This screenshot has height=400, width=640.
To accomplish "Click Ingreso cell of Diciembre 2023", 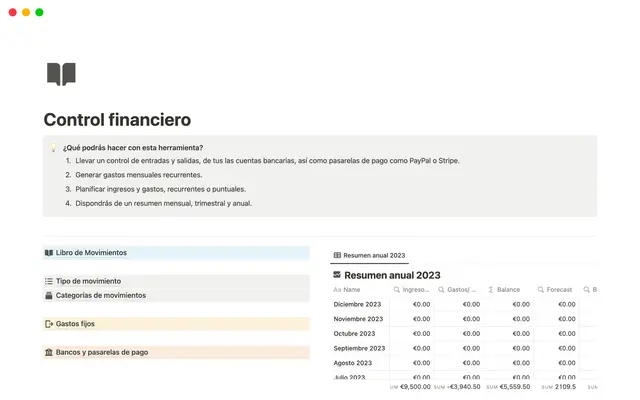I will click(411, 304).
